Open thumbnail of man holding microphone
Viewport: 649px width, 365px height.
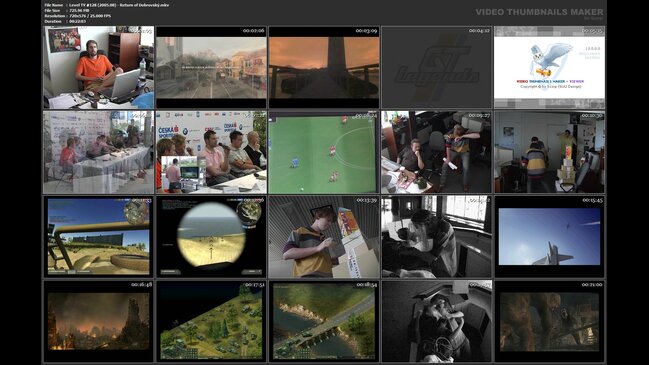(211, 152)
